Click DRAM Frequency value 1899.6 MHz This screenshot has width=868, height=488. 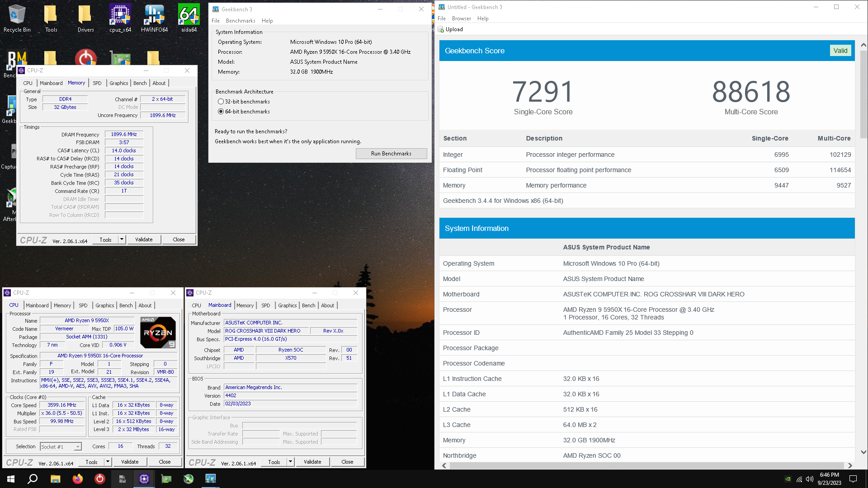(124, 134)
